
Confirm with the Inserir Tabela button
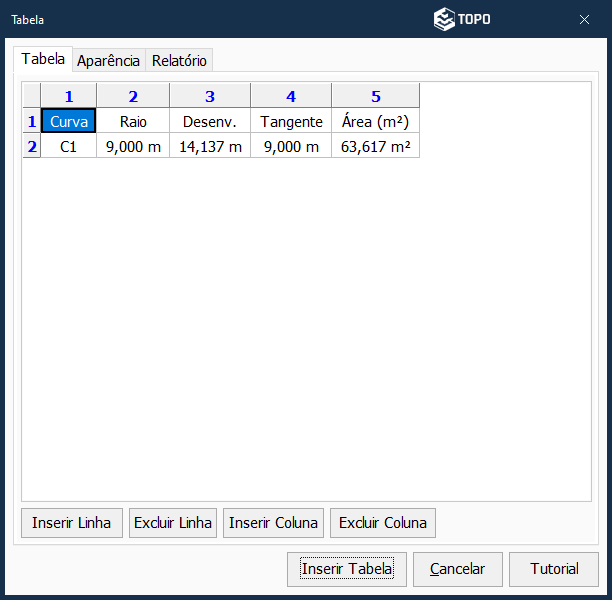pyautogui.click(x=347, y=569)
